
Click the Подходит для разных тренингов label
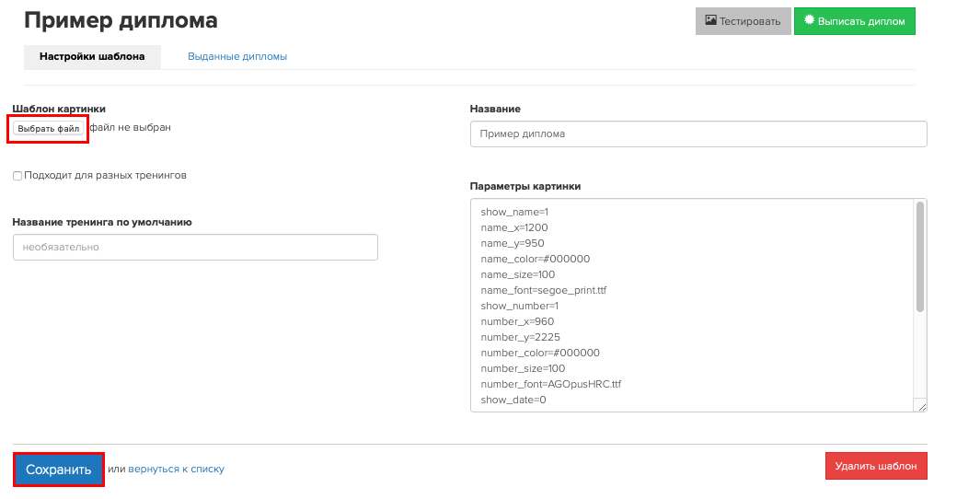click(105, 175)
